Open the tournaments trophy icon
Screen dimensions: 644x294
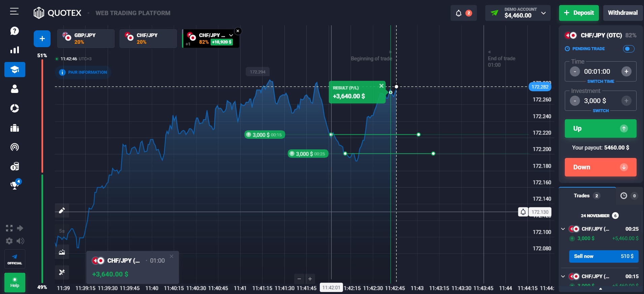(x=15, y=185)
